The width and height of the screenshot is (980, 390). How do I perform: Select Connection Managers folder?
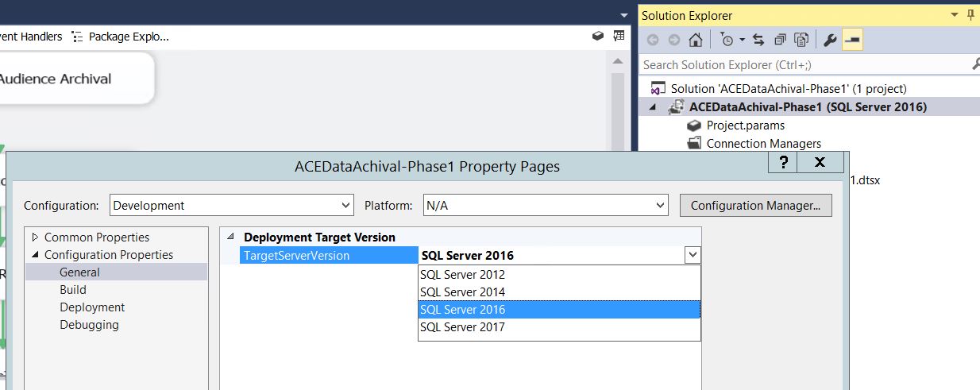pyautogui.click(x=763, y=143)
